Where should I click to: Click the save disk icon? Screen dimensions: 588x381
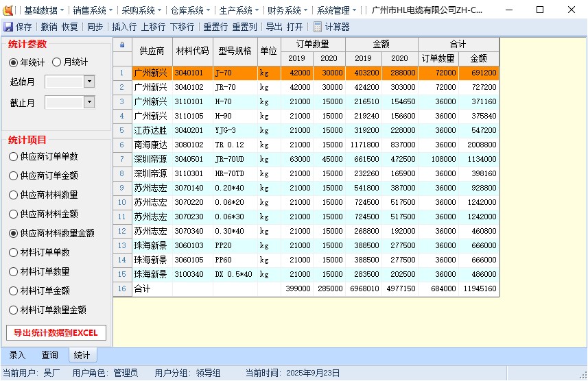pos(8,27)
